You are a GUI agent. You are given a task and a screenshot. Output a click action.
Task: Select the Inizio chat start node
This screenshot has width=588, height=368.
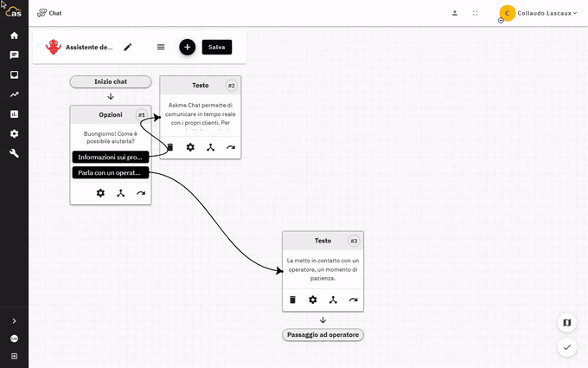pos(111,82)
